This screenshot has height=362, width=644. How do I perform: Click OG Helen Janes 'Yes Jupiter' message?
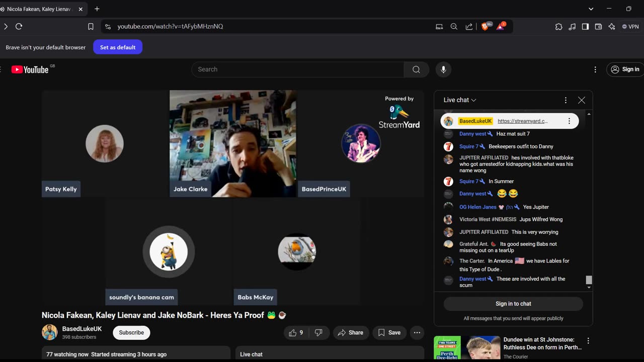(x=535, y=207)
